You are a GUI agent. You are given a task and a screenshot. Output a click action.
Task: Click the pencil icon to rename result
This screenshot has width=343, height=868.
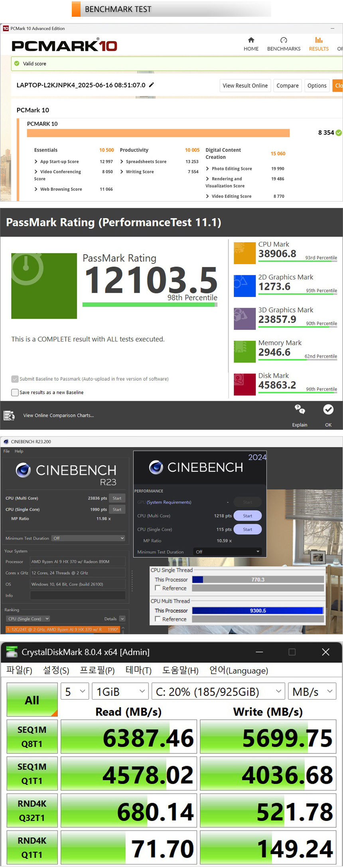pos(152,85)
